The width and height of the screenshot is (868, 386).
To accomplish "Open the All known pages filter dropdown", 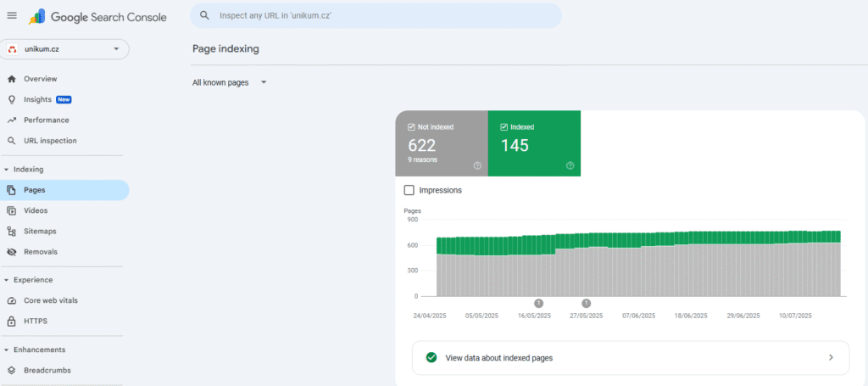I will pos(230,82).
